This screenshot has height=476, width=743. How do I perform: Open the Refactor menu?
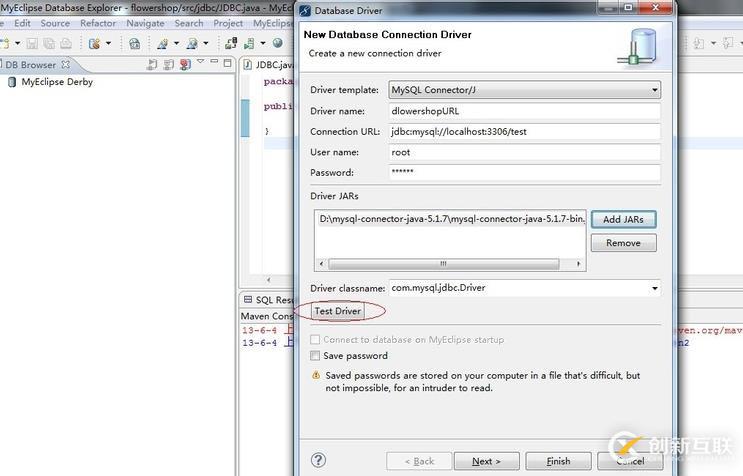click(98, 23)
